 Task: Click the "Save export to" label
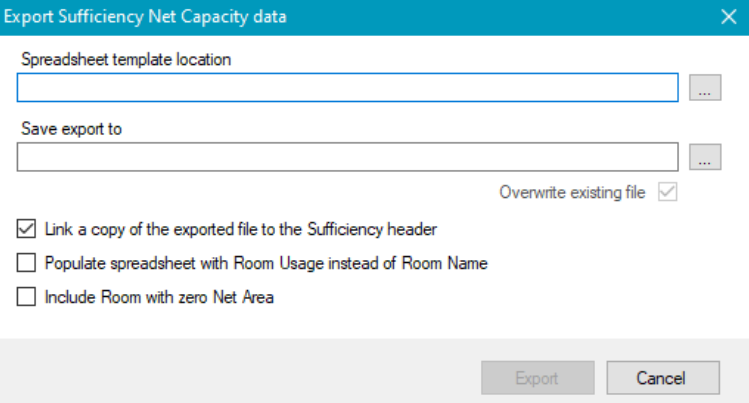click(70, 130)
